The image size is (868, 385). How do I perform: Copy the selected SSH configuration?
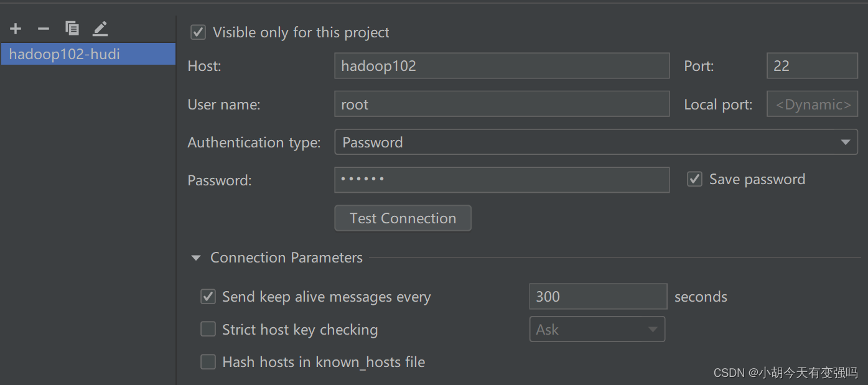click(72, 29)
